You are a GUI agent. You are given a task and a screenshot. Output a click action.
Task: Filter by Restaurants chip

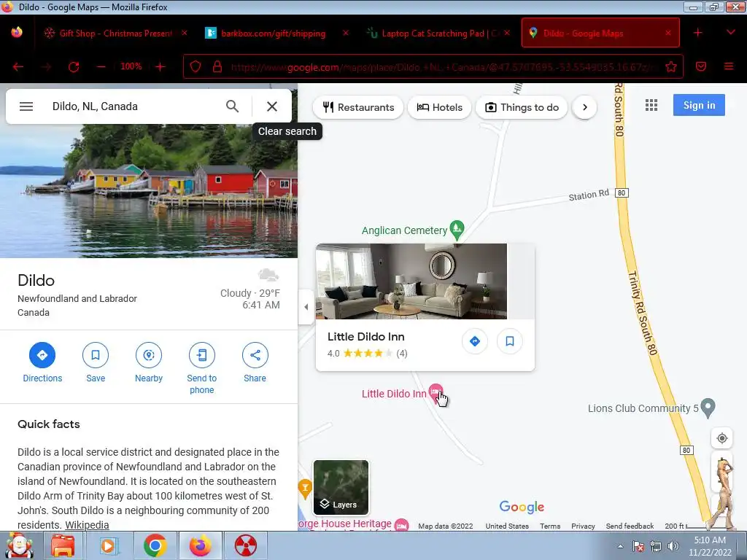coord(358,107)
